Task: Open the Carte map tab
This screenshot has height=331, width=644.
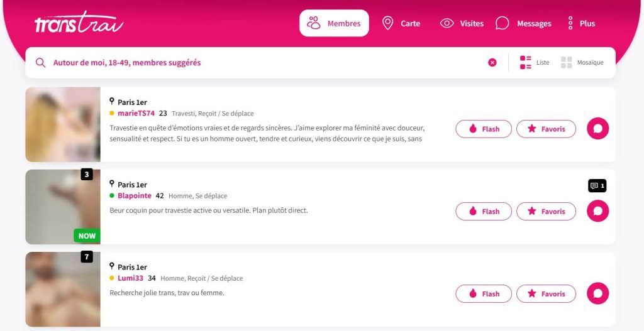Action: pyautogui.click(x=401, y=23)
